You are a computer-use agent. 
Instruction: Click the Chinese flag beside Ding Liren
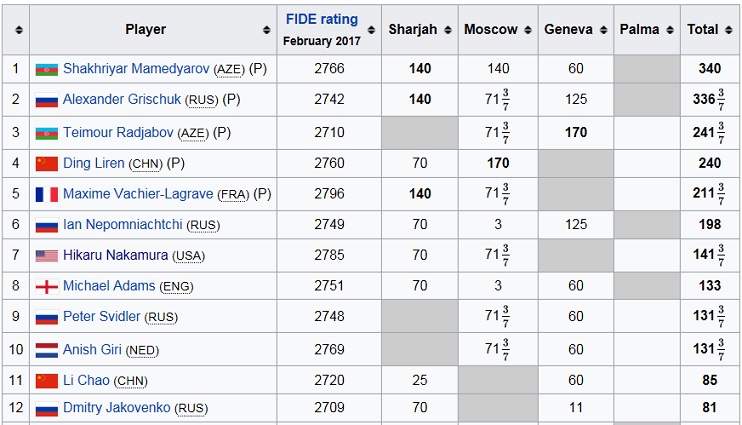click(x=46, y=163)
